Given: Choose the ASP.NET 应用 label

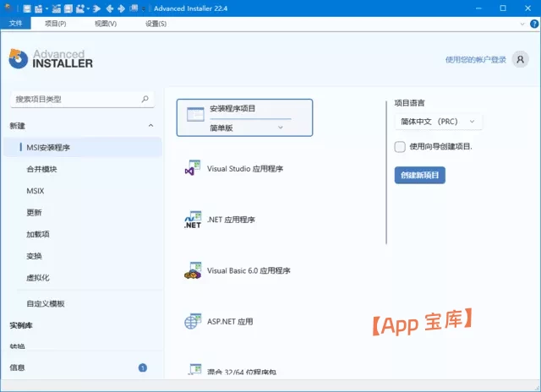Looking at the screenshot, I should (x=230, y=321).
